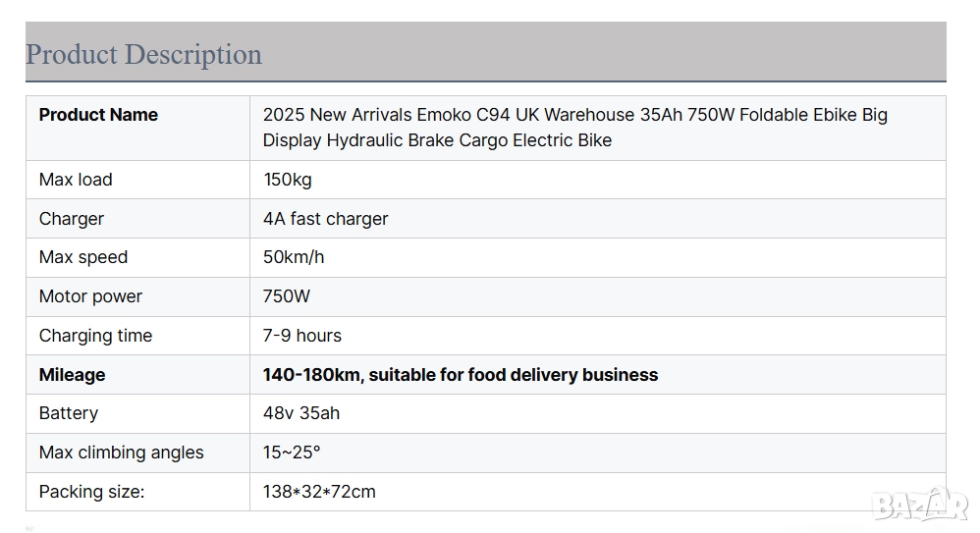Select the 4A fast charger value
The height and width of the screenshot is (533, 980).
[x=325, y=219]
